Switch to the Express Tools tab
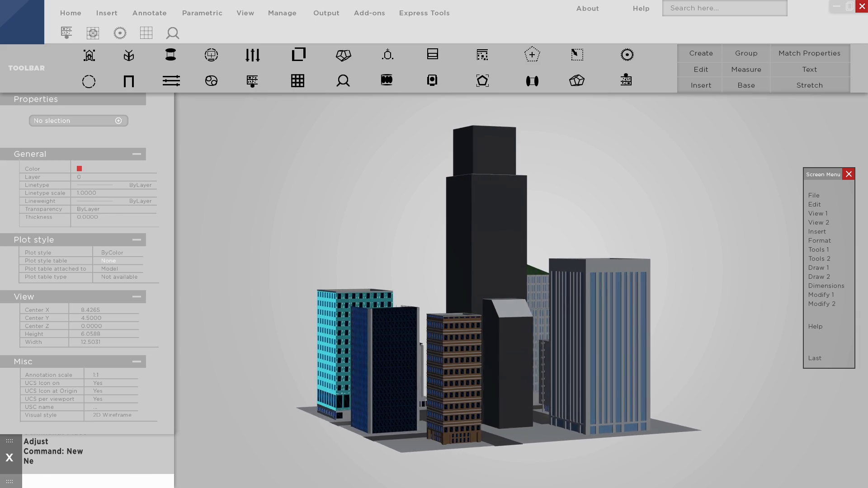868x488 pixels. [x=424, y=13]
